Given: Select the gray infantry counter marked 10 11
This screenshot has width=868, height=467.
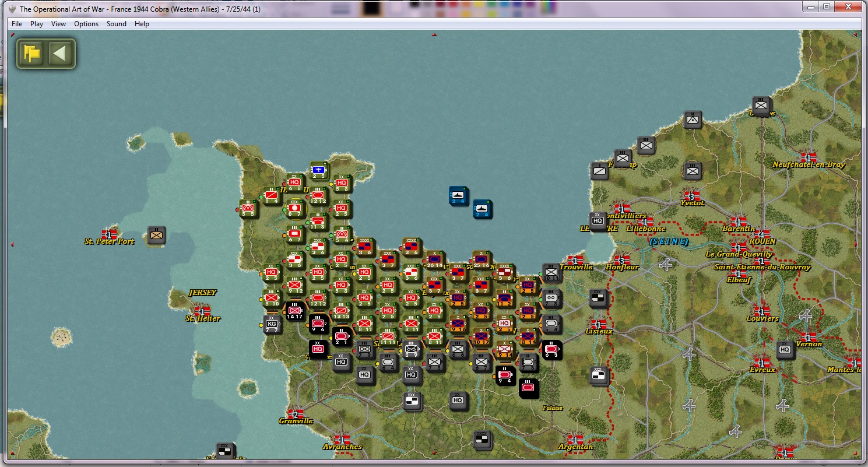Looking at the screenshot, I should (551, 273).
